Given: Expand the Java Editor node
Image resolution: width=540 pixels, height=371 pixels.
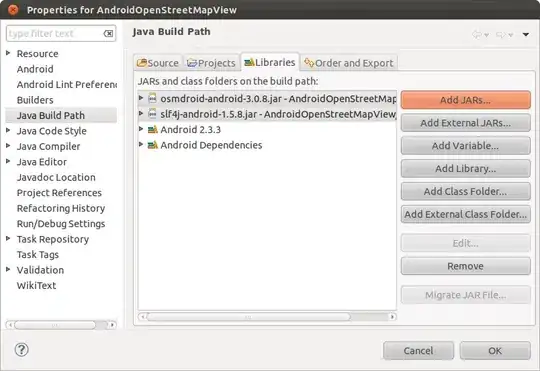Looking at the screenshot, I should [x=8, y=161].
